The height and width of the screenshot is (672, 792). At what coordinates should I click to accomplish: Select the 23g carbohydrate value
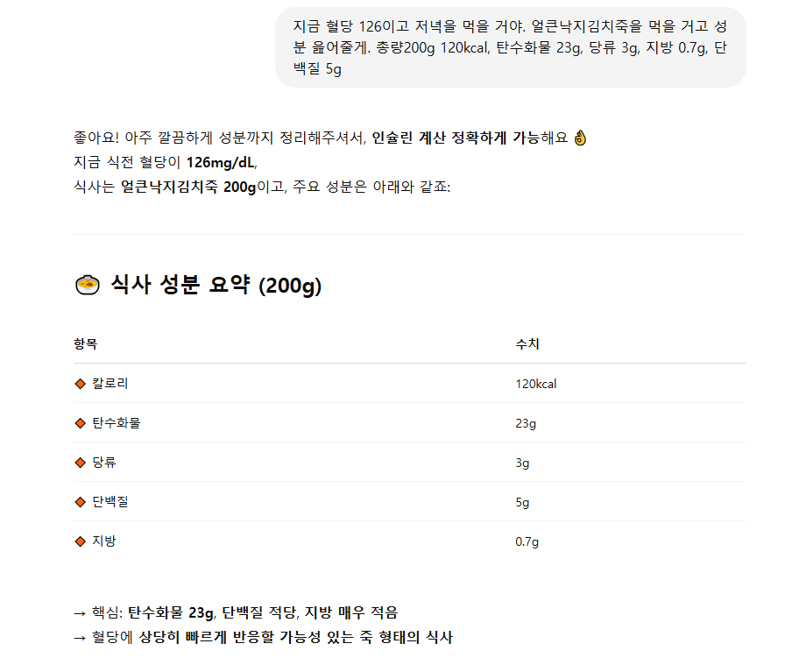[526, 423]
